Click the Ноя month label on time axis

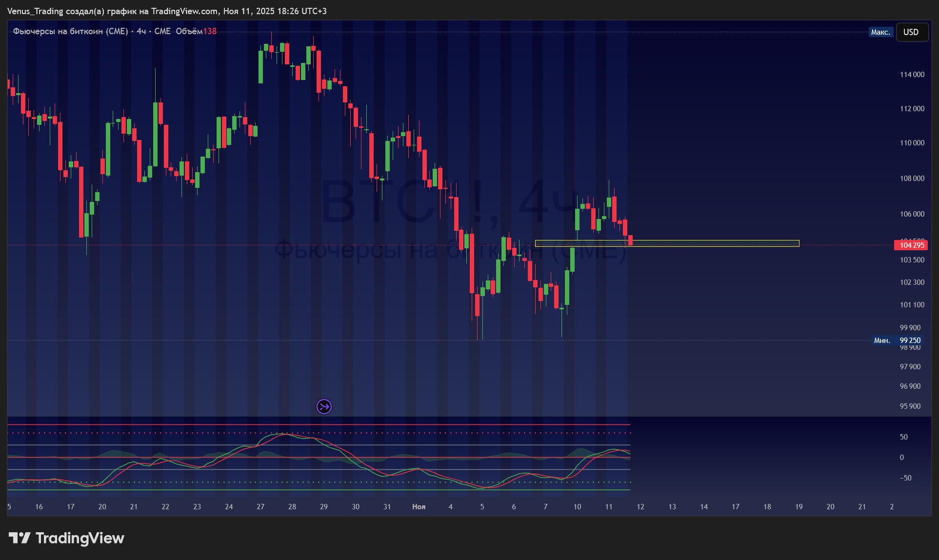[419, 507]
